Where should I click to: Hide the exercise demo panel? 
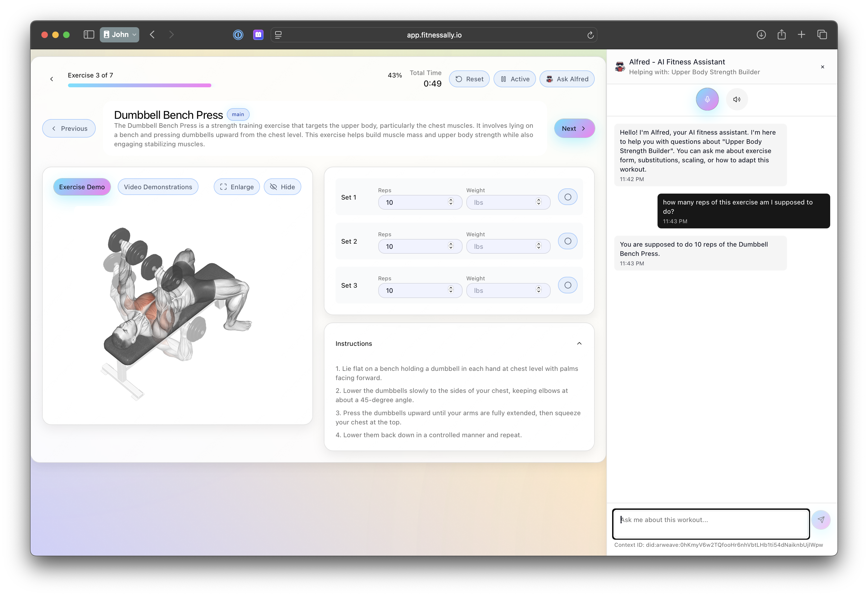[282, 187]
